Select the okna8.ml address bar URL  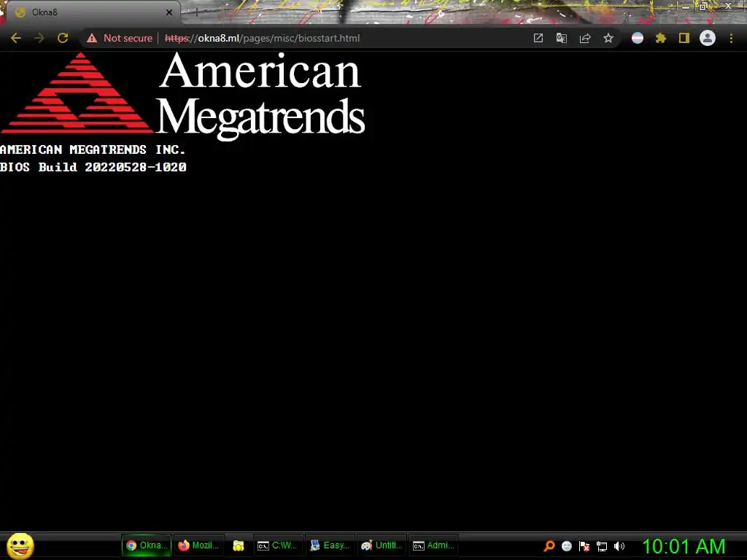262,38
